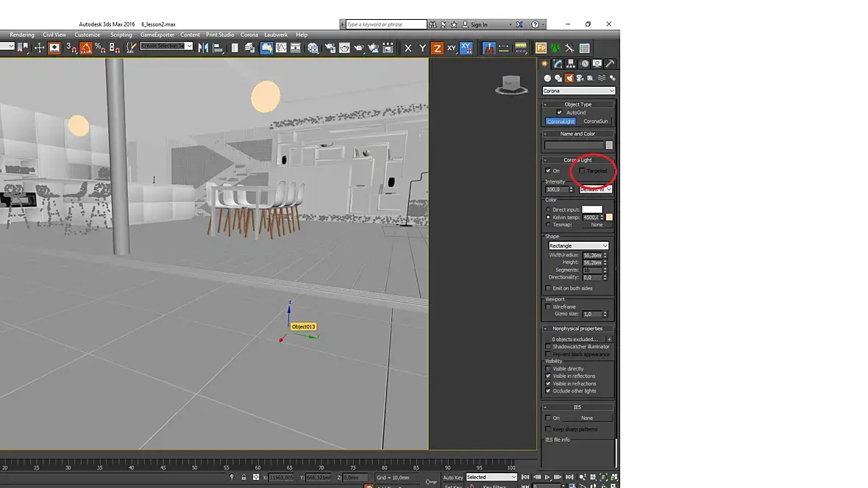Open the intensity units dropdown
Viewport: 868px width, 488px height.
[x=595, y=189]
